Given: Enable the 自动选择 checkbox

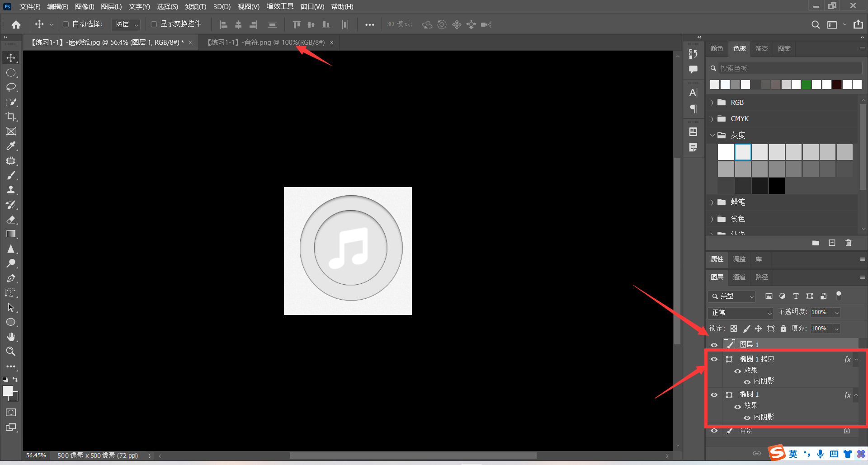Looking at the screenshot, I should pyautogui.click(x=66, y=24).
